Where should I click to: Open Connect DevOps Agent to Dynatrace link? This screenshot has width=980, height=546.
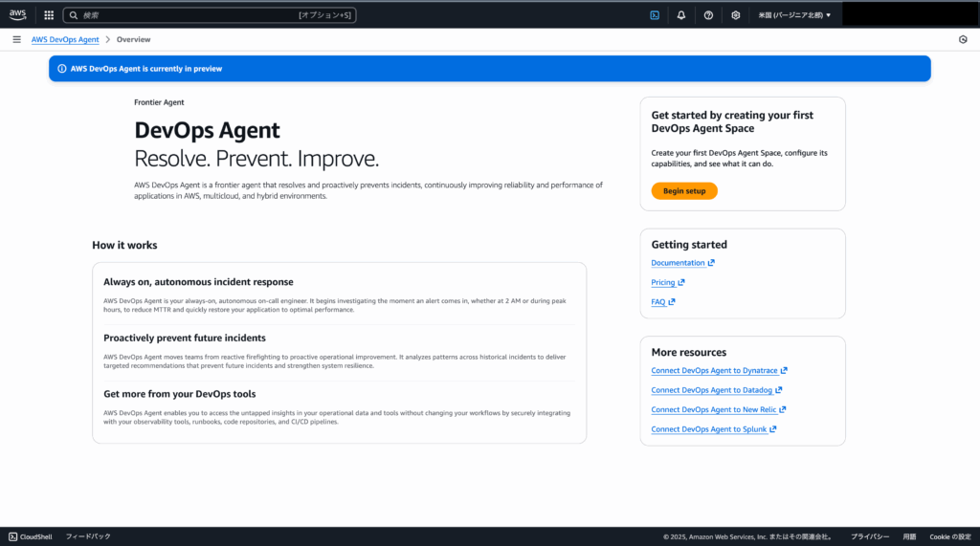tap(714, 370)
